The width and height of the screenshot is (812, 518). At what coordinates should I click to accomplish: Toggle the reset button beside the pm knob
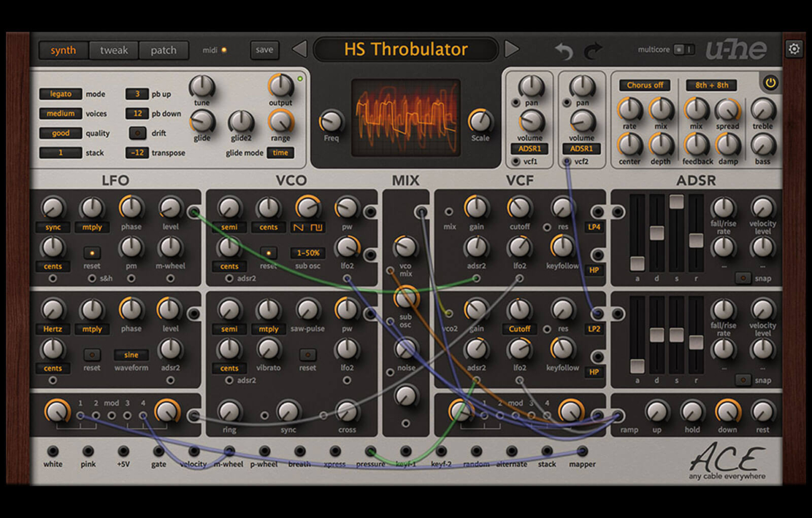point(92,253)
